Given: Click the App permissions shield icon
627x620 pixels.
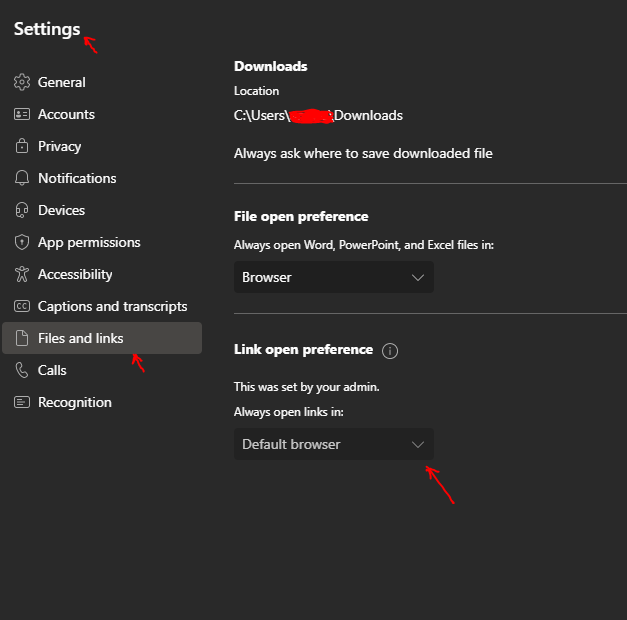Looking at the screenshot, I should [22, 242].
